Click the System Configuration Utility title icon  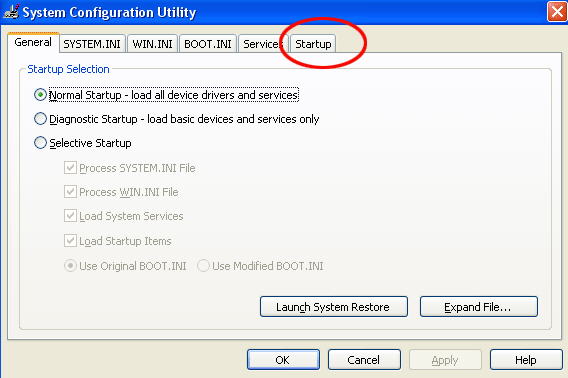coord(11,11)
